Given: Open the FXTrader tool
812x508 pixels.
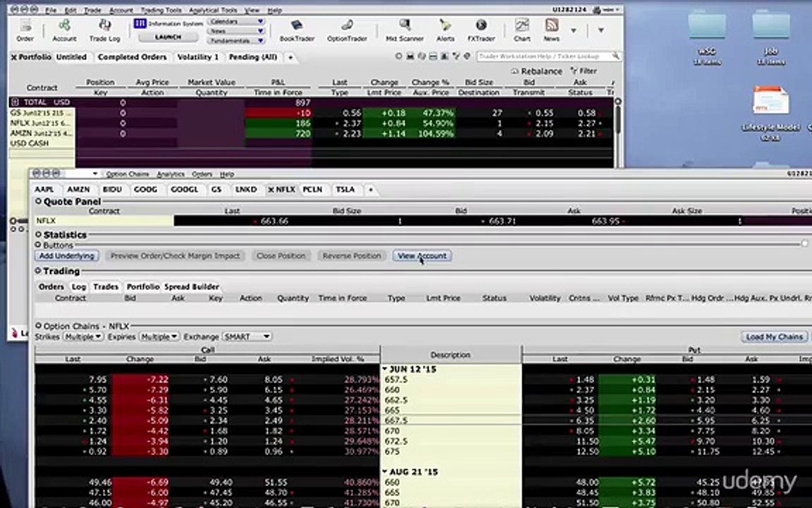Looking at the screenshot, I should tap(481, 30).
